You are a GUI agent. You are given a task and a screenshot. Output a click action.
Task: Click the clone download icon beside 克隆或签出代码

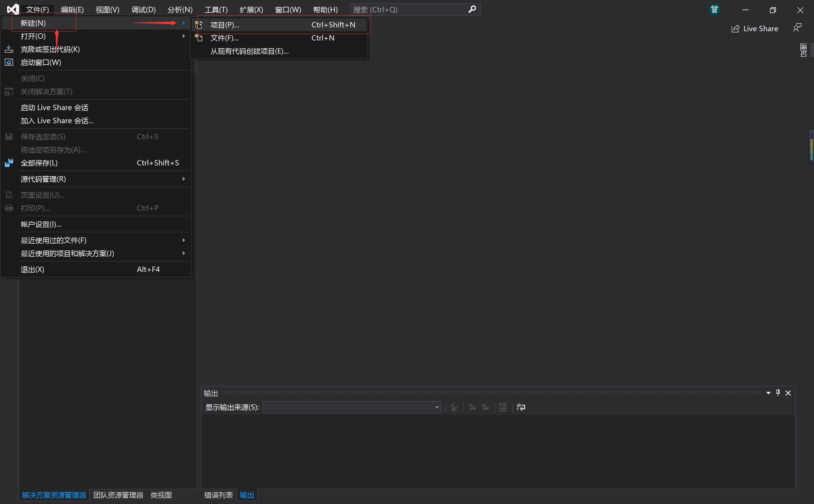click(x=9, y=49)
